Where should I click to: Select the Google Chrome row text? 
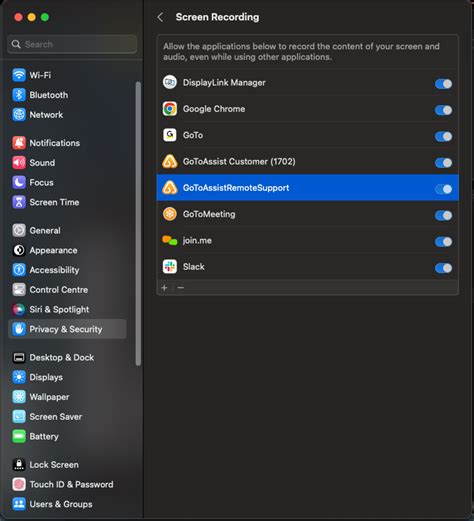pos(214,109)
